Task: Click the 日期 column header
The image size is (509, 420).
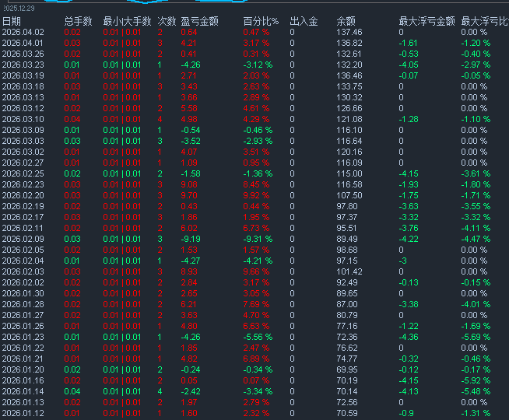Action: tap(12, 21)
